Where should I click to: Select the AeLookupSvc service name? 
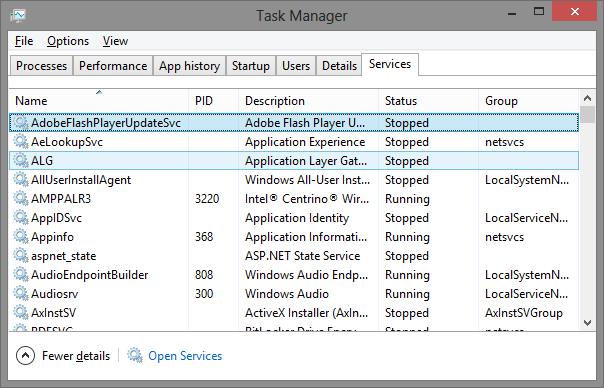point(67,142)
